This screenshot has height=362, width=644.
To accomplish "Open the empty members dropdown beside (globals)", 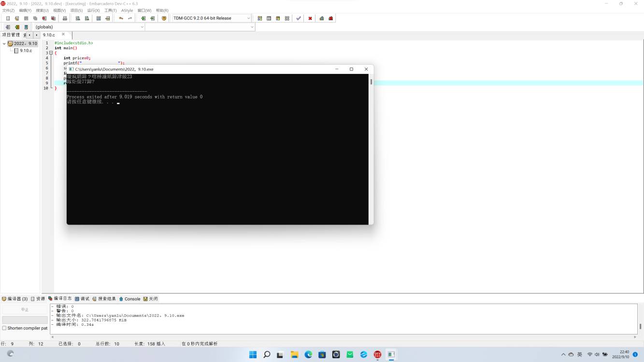I will (200, 27).
